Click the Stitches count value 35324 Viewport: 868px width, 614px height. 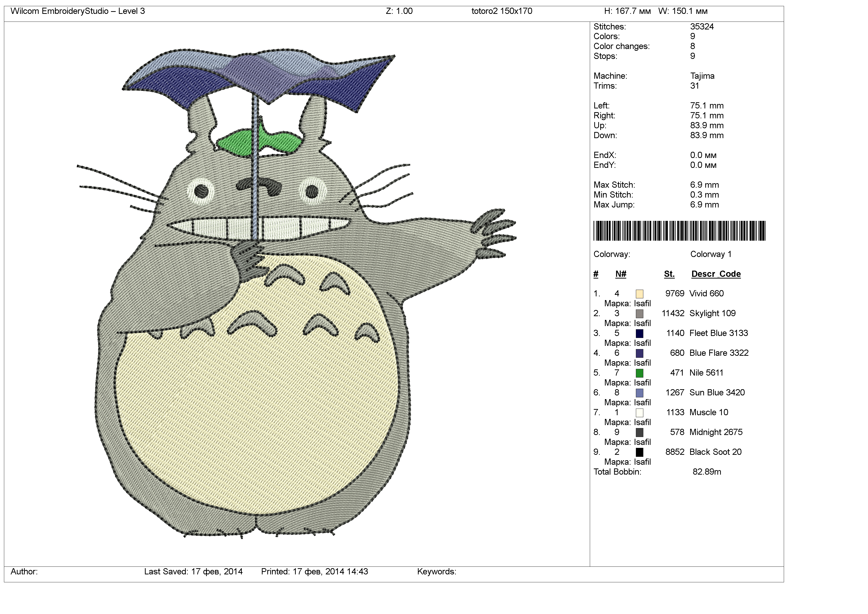click(x=702, y=27)
